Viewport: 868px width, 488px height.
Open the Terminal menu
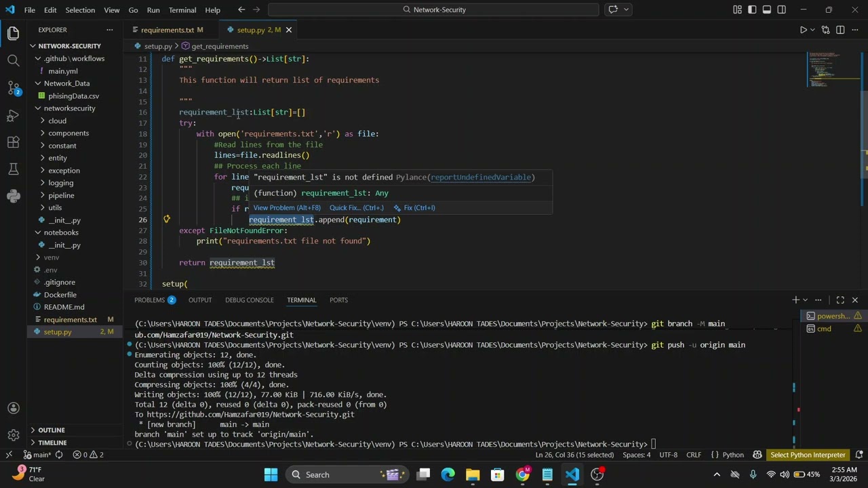182,9
